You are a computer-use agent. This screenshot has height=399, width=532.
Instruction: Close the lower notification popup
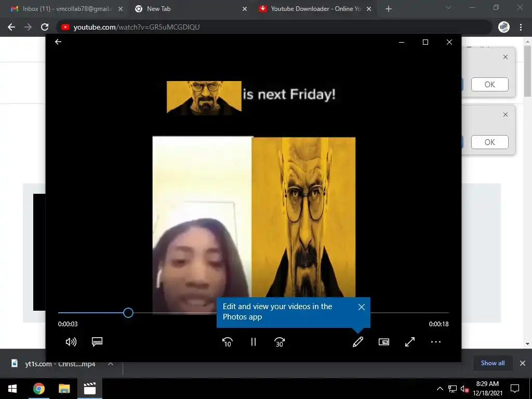click(506, 115)
